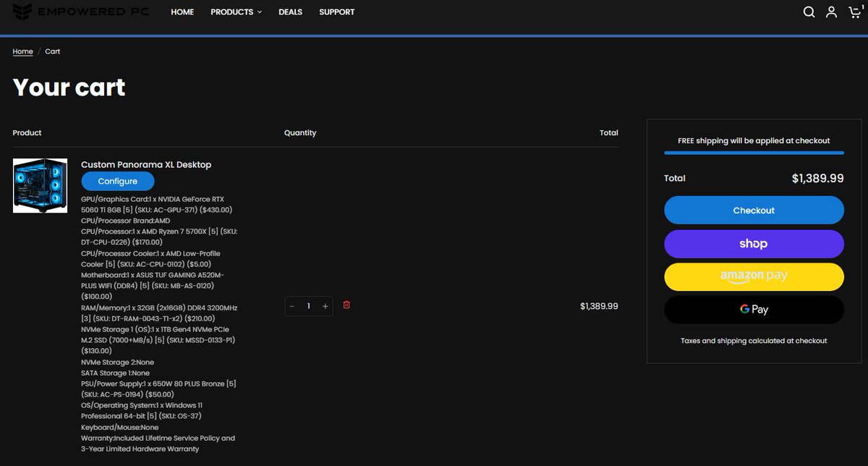The image size is (868, 466).
Task: Click the 'Your cart' heading
Action: 69,87
